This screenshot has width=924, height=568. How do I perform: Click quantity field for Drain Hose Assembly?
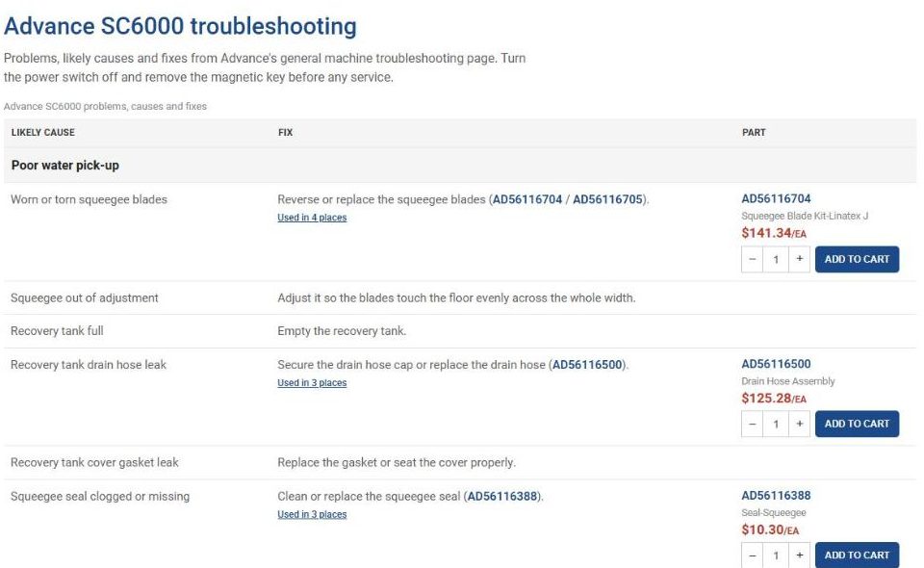[x=776, y=425]
